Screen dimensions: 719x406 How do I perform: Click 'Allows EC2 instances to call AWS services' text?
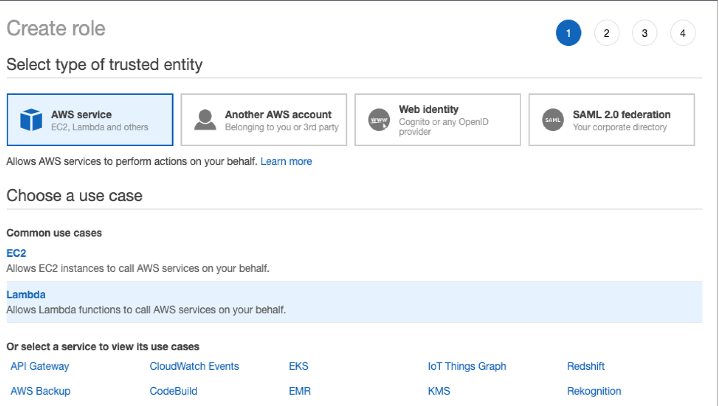pos(138,268)
